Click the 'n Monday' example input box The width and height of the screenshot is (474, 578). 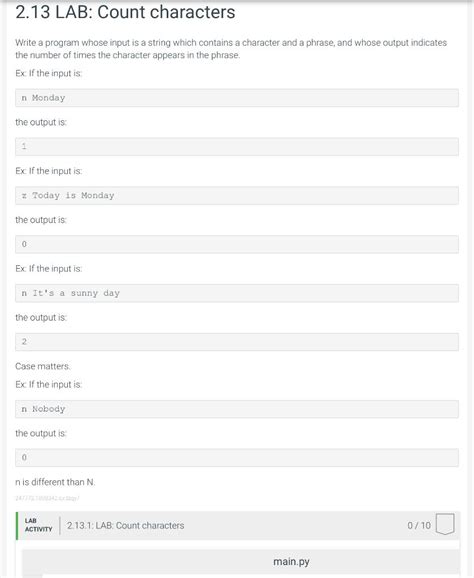237,98
